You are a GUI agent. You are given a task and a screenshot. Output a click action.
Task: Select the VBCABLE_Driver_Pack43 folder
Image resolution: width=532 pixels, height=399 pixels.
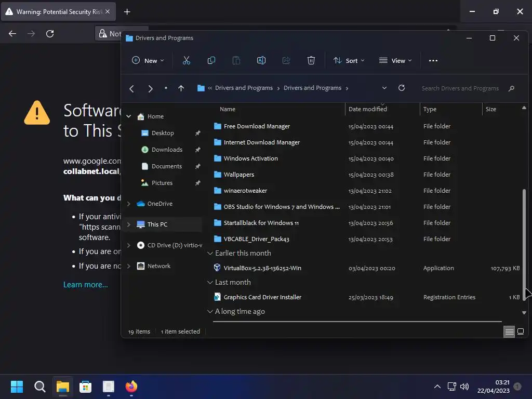[x=256, y=239]
